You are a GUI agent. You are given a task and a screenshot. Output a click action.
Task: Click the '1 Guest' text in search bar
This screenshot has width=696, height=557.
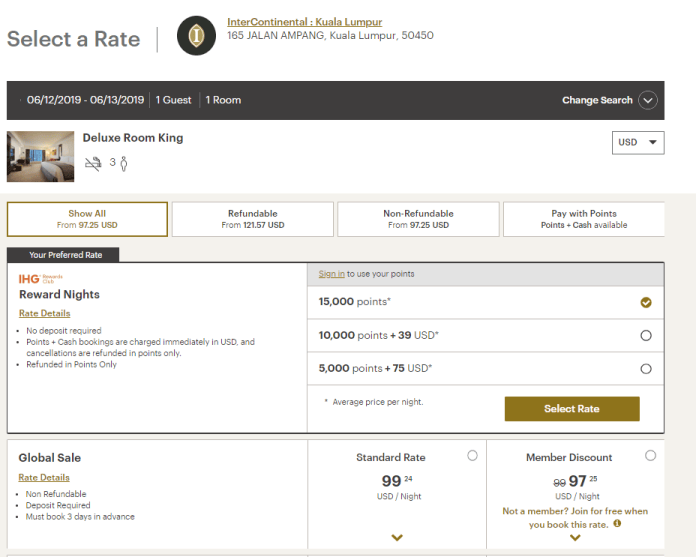pos(173,100)
